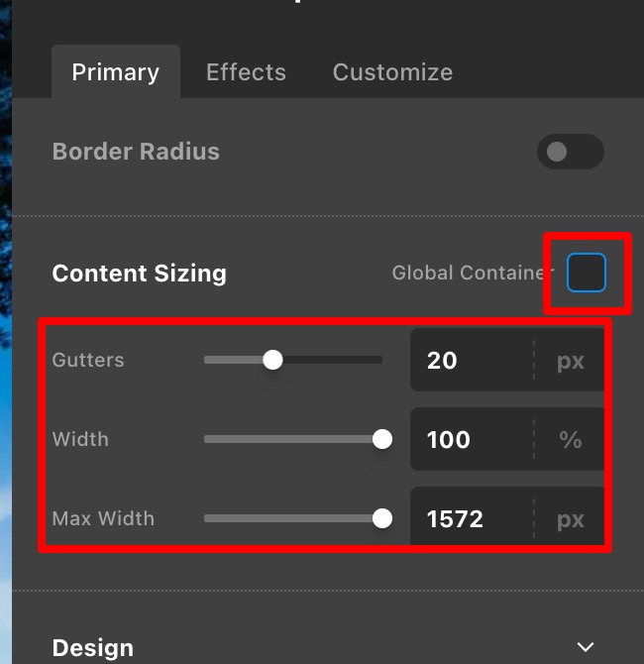Click the Global Container label
Screen dimensions: 644x664
pyautogui.click(x=473, y=273)
